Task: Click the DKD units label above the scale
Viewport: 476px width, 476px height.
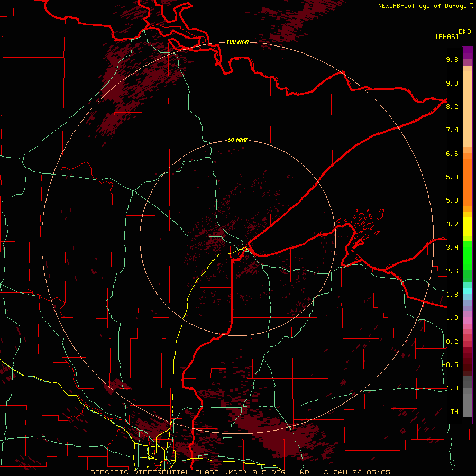Action: 465,32
